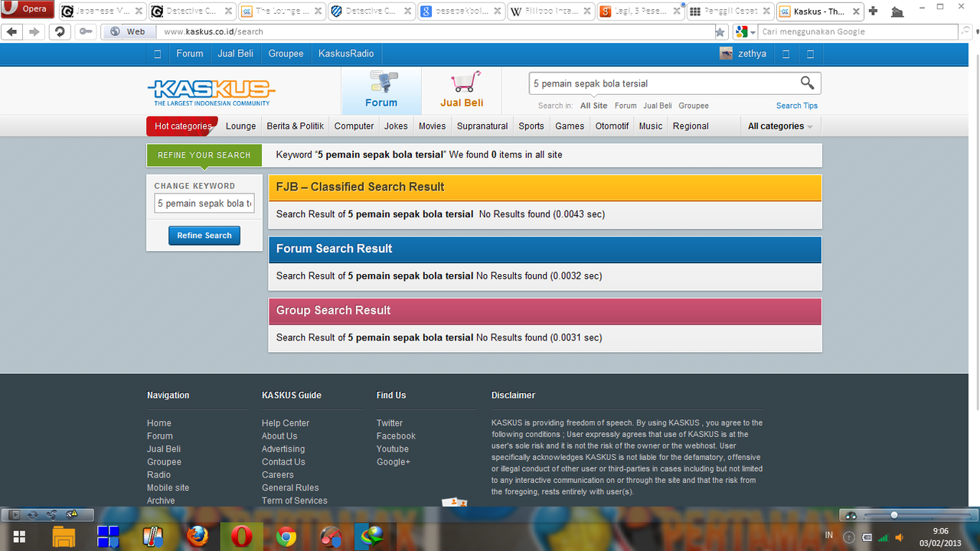
Task: Click the Refine Search button
Action: (x=204, y=236)
